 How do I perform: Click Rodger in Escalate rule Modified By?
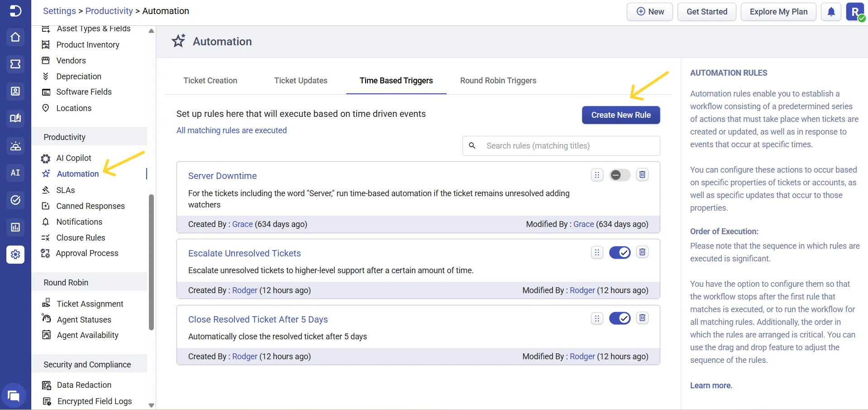[582, 290]
